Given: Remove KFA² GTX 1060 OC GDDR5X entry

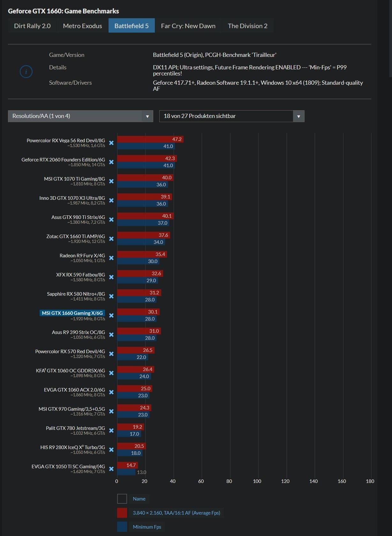Looking at the screenshot, I should [111, 373].
